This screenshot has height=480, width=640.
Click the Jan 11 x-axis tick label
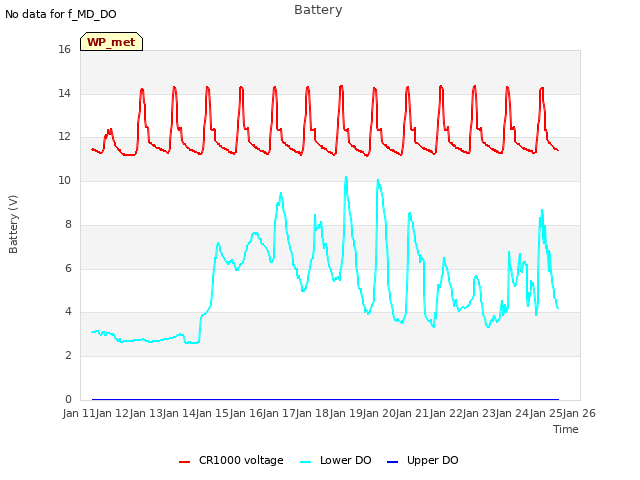point(79,413)
